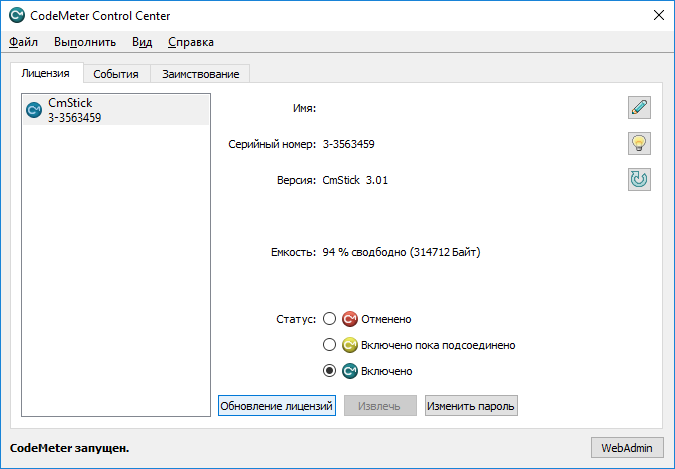The image size is (675, 469).
Task: Select the Отменено radio button
Action: coord(330,319)
